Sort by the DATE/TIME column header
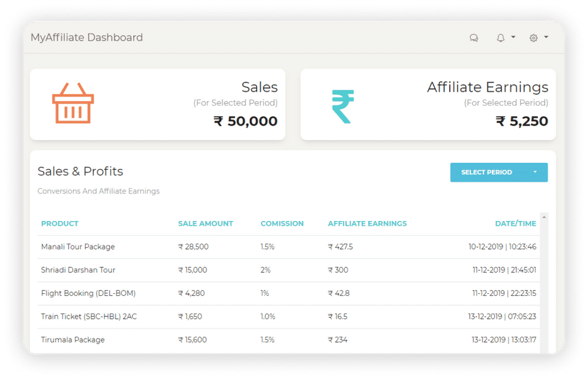Image resolution: width=588 pixels, height=379 pixels. point(515,223)
